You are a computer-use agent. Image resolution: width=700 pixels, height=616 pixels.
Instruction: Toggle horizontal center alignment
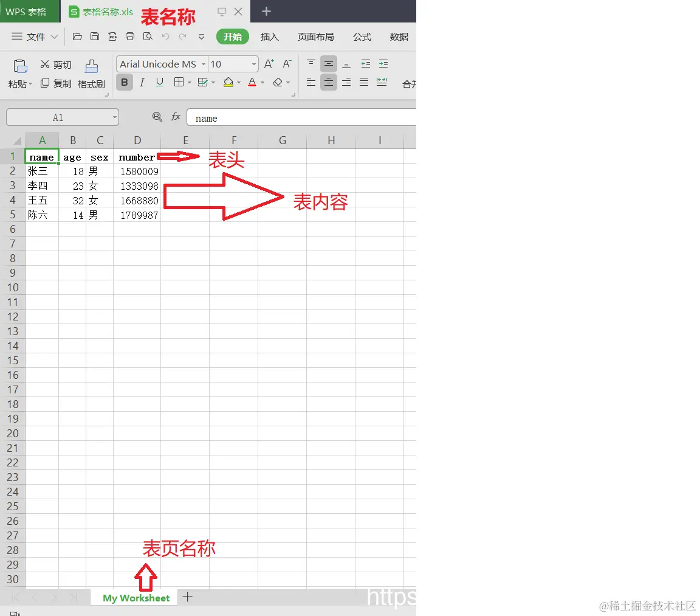329,81
